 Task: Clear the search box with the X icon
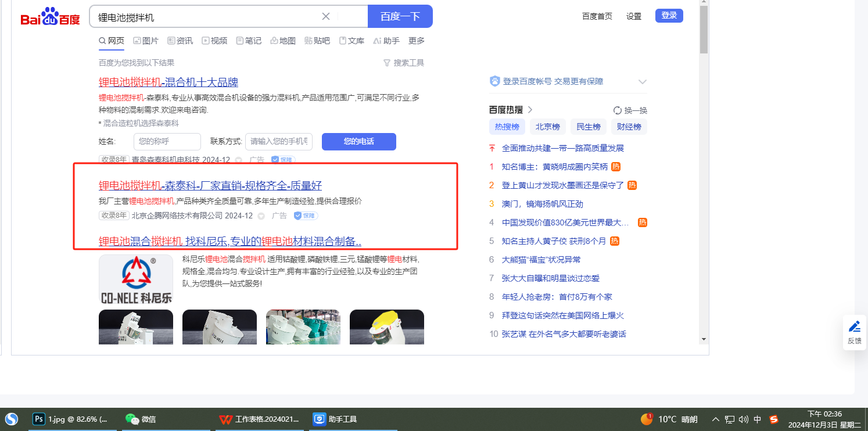tap(326, 16)
